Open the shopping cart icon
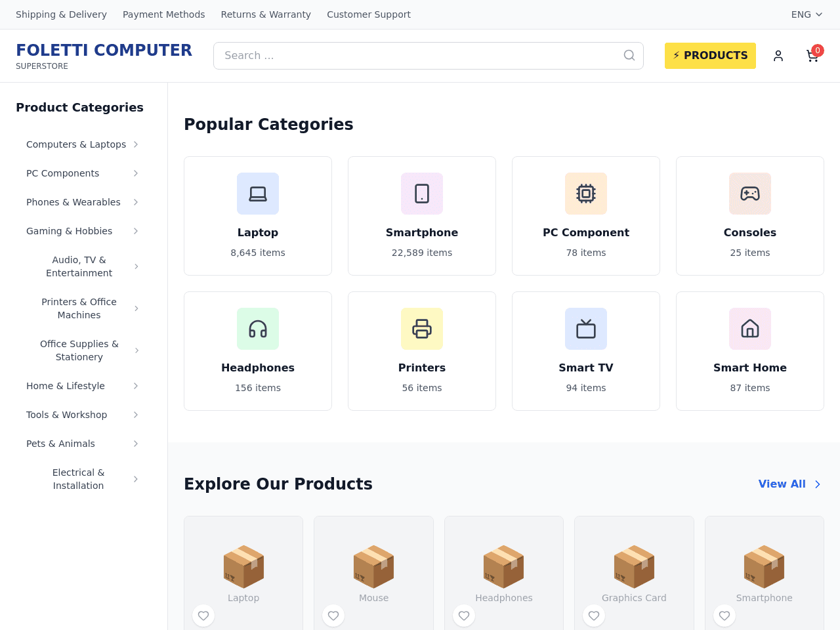The width and height of the screenshot is (840, 630). [812, 56]
